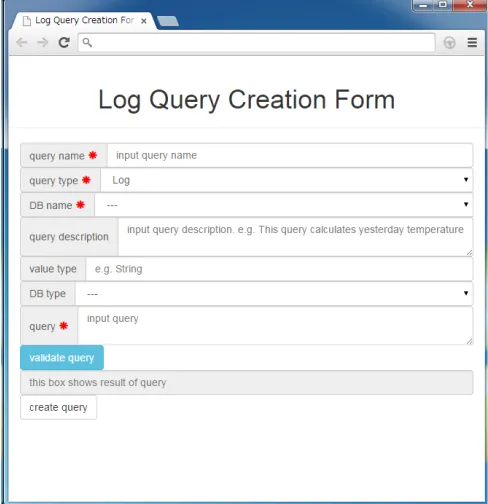Click the DB type label
Viewport: 488px width, 504px height.
tap(48, 294)
